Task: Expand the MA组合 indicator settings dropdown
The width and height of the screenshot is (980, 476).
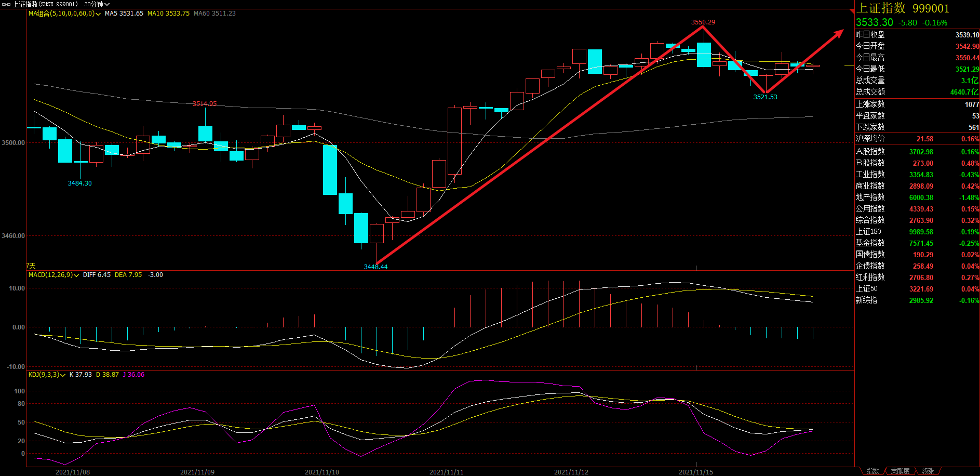Action: (98, 14)
